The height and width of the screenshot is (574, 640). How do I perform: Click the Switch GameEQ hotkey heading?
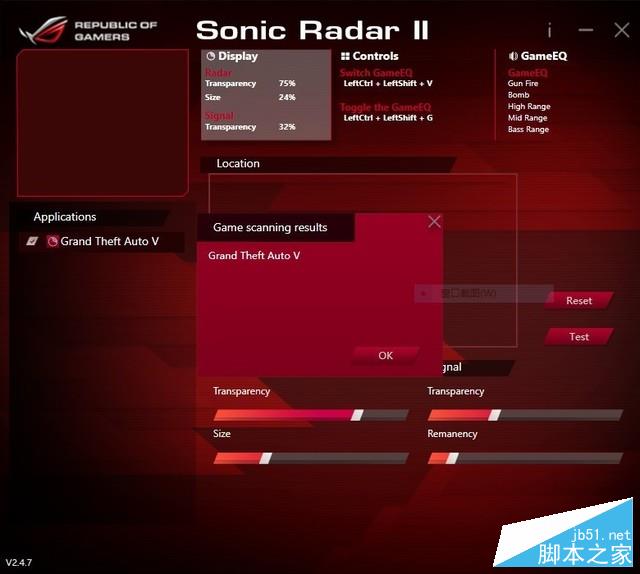376,73
